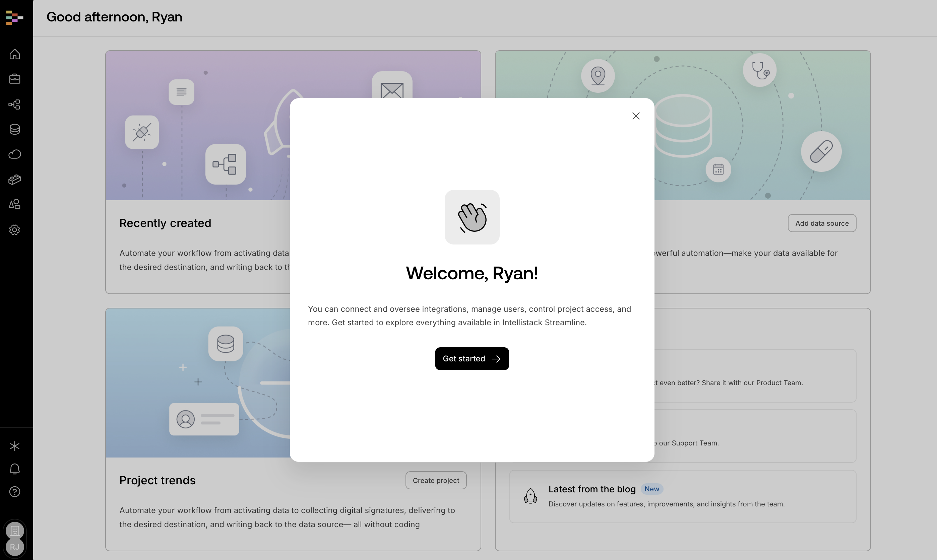
Task: Click the cloud icon in sidebar
Action: 15,154
